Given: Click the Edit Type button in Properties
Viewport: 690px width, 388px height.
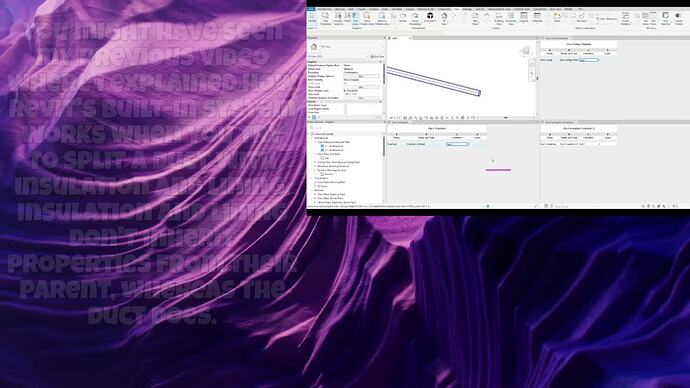Looking at the screenshot, I should 377,57.
